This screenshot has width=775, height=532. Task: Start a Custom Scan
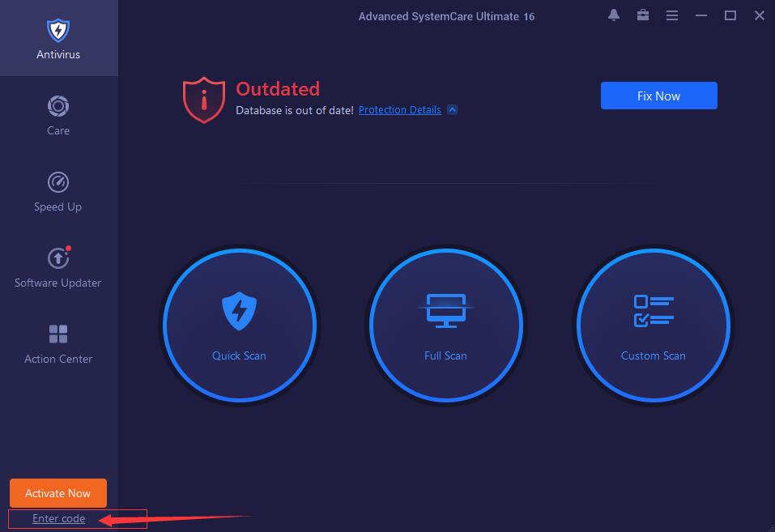click(653, 326)
